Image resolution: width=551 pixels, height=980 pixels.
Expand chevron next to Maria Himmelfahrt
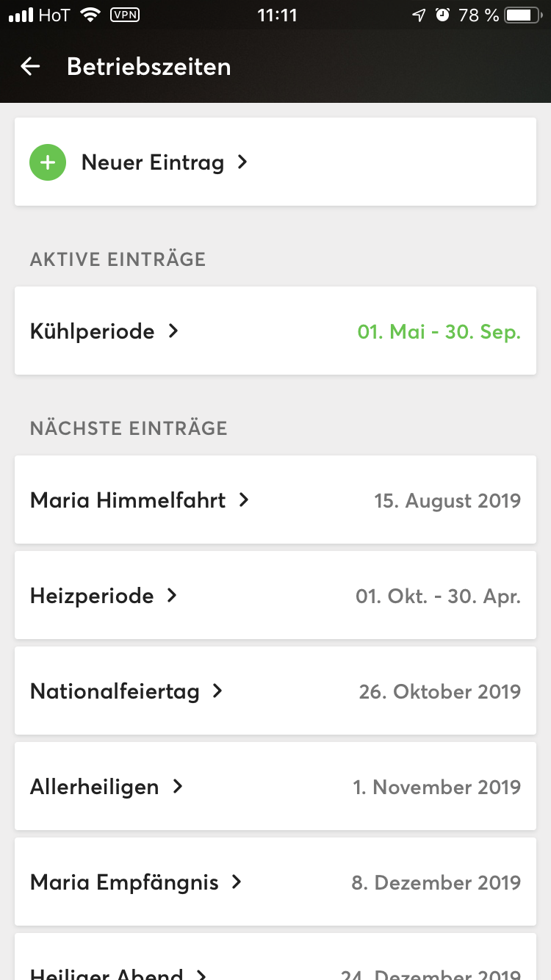244,500
